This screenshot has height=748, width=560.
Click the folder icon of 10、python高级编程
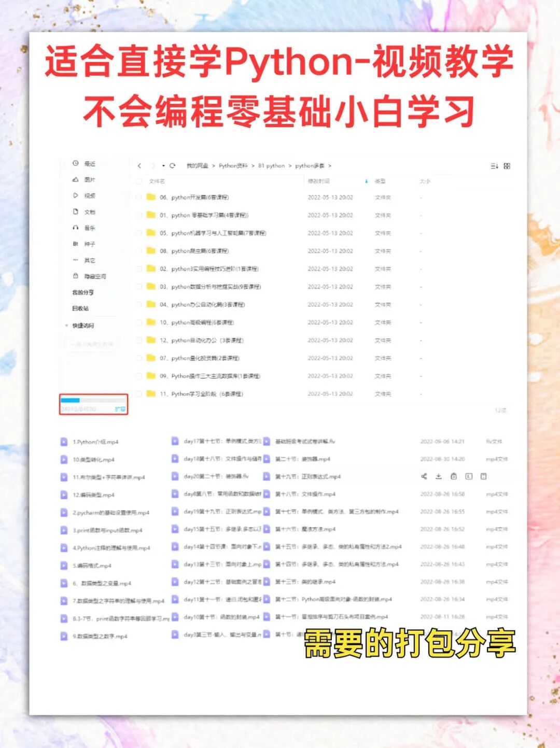[151, 322]
